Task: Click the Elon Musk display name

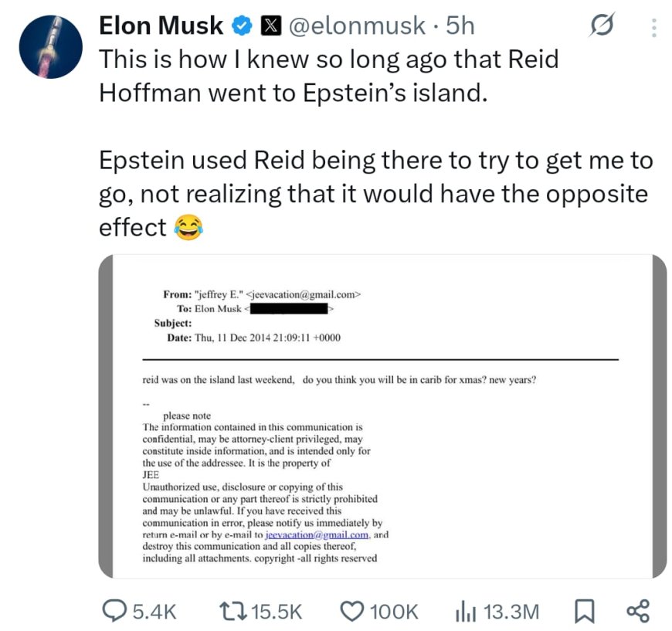Action: pyautogui.click(x=161, y=26)
